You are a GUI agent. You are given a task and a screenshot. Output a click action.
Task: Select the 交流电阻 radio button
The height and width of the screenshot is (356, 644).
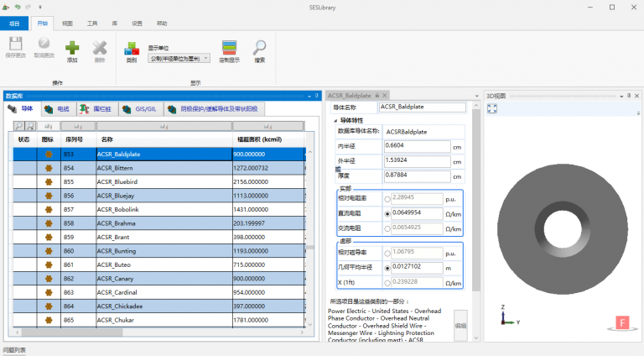click(x=387, y=228)
